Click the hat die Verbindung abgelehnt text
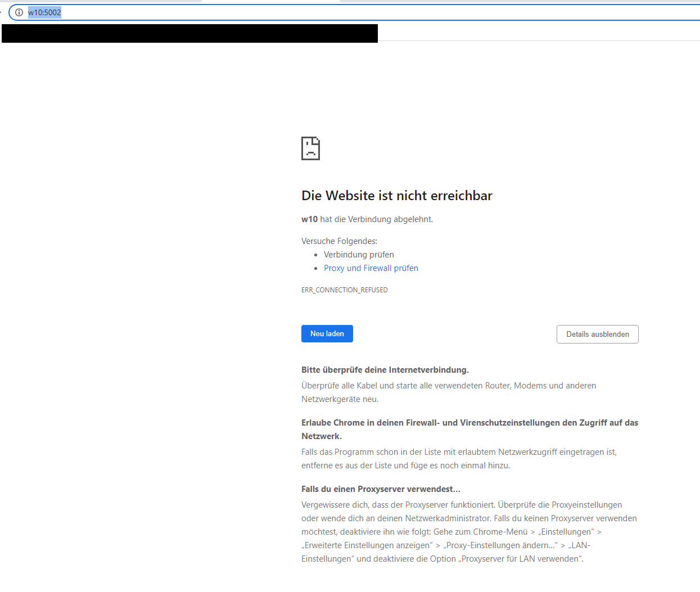The height and width of the screenshot is (592, 700). click(376, 219)
